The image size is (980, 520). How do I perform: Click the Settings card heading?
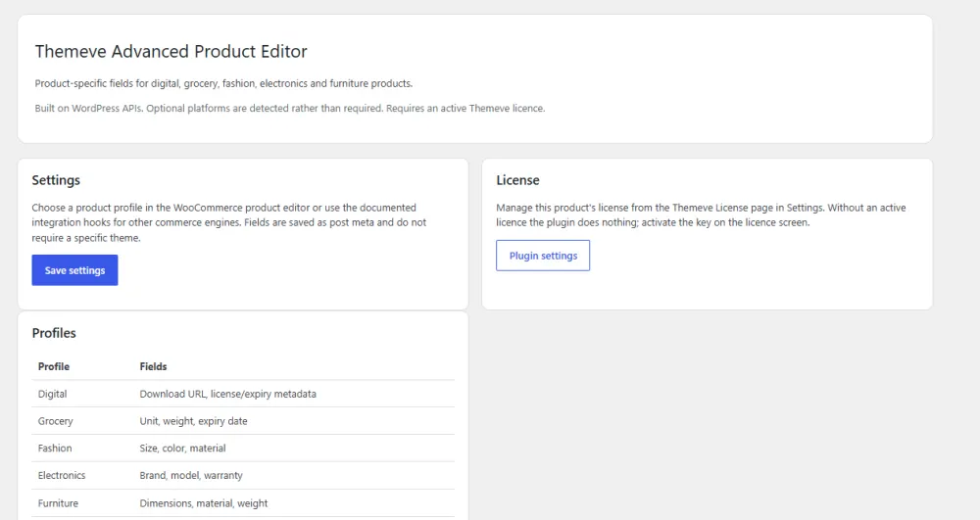tap(56, 180)
